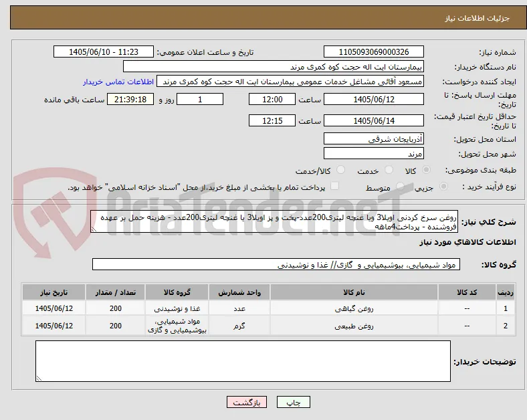This screenshot has width=527, height=420.
Task: Click the روغن گیاهی item name cell
Action: tap(354, 308)
